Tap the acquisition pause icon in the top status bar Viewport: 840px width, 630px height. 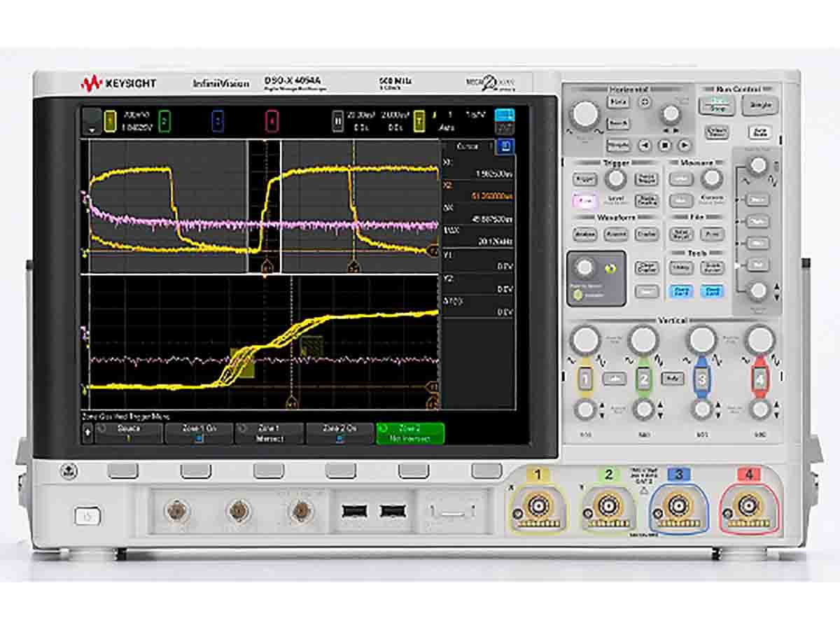(x=337, y=120)
